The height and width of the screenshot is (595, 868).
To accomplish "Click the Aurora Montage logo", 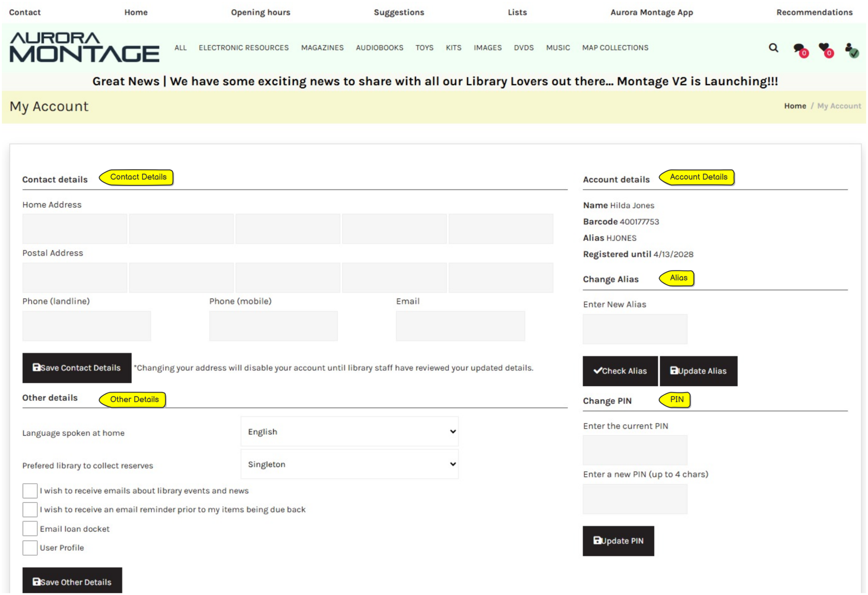I will coord(84,47).
